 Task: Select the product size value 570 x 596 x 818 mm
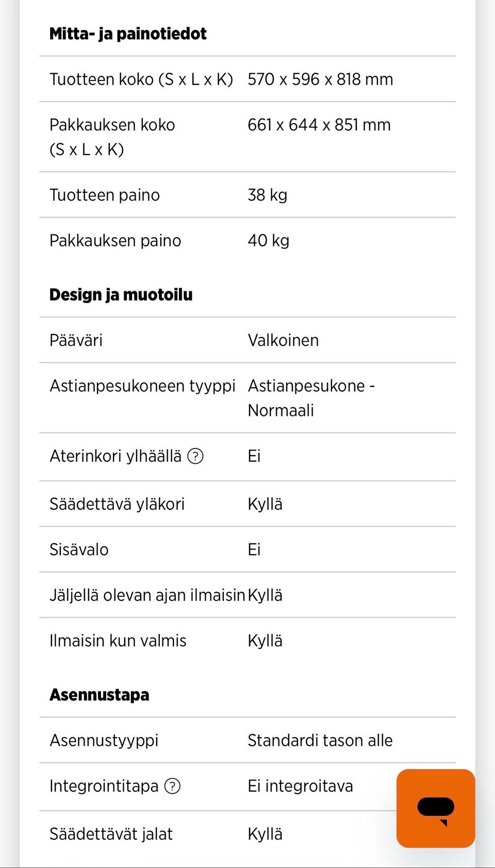point(321,79)
